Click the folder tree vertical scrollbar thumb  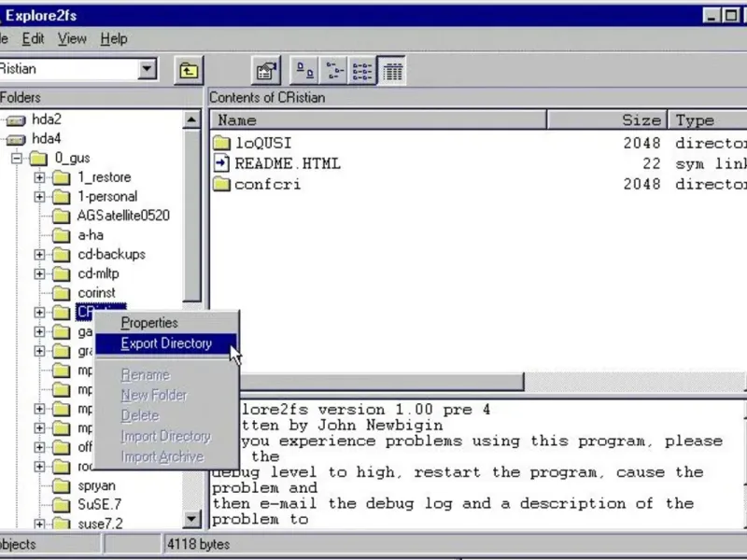191,216
